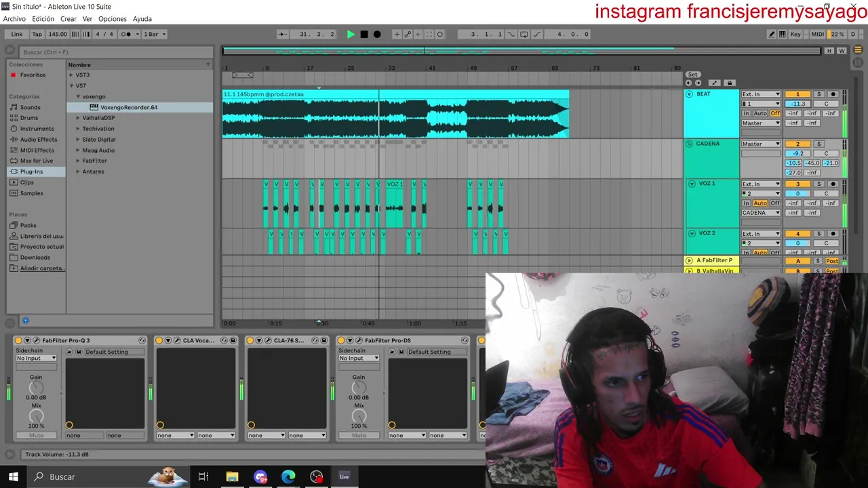
Task: Click the Link button
Action: 16,34
